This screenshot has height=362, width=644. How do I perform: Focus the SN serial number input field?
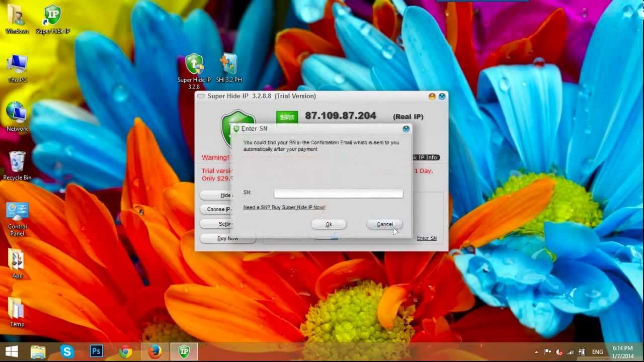point(338,194)
